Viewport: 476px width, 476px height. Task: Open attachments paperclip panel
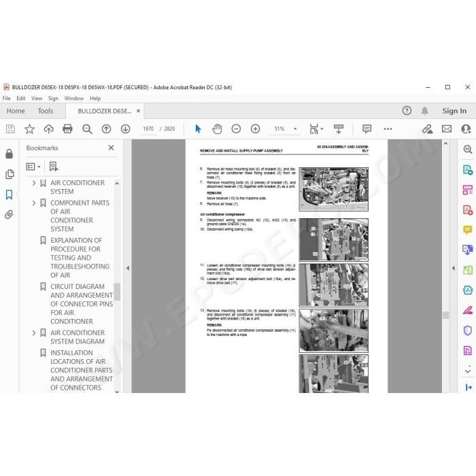pyautogui.click(x=9, y=215)
